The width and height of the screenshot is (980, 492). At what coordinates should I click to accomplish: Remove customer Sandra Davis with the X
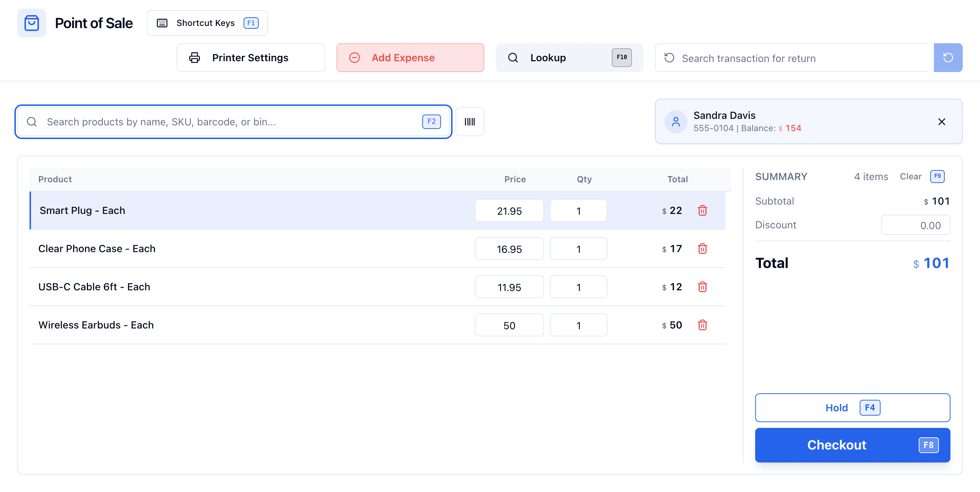coord(941,122)
